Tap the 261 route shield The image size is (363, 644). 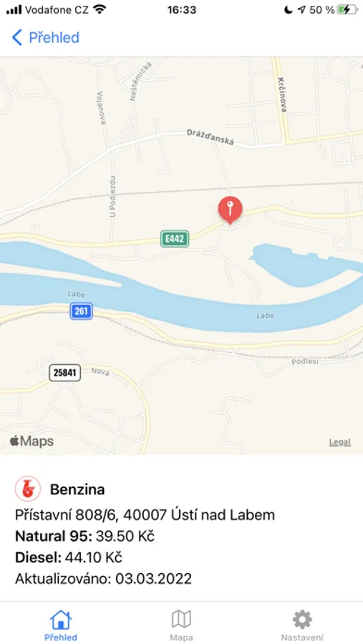(82, 311)
